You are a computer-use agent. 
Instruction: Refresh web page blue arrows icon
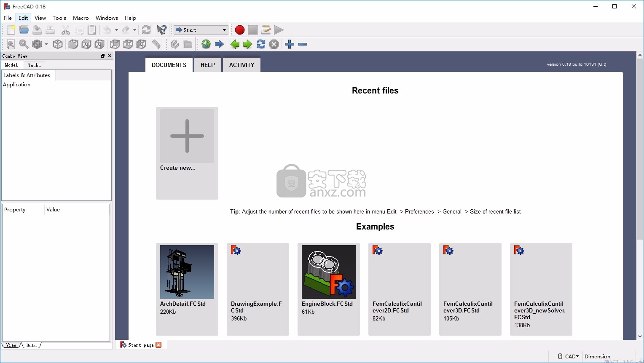[261, 44]
